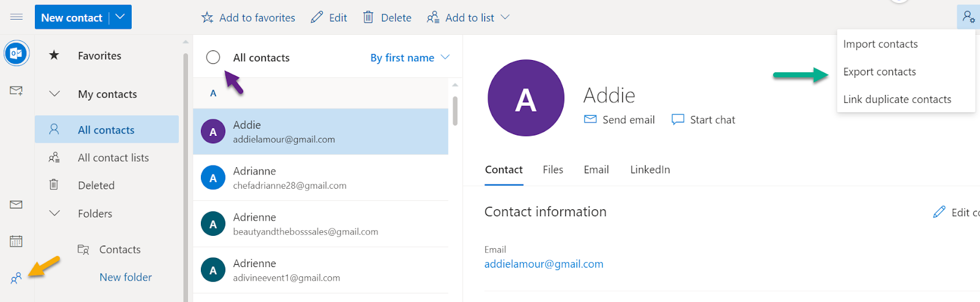Select the Adrianne contact name
The height and width of the screenshot is (302, 980).
[x=255, y=171]
